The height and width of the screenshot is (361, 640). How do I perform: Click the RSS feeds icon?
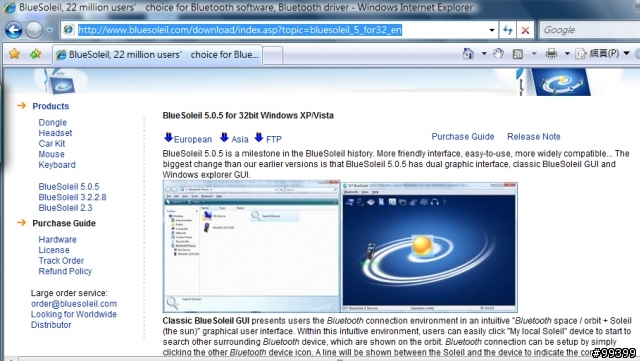(518, 54)
